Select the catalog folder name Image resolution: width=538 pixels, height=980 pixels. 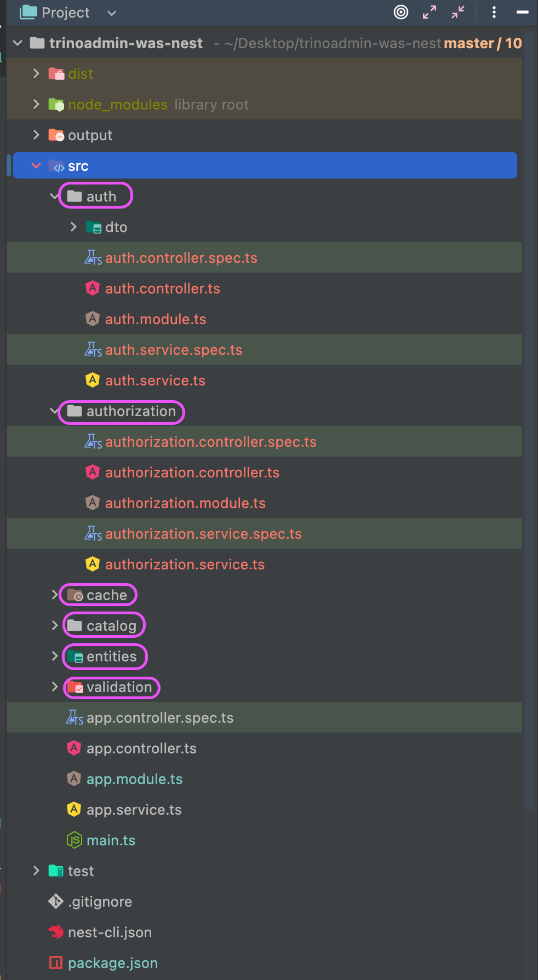[x=111, y=626]
